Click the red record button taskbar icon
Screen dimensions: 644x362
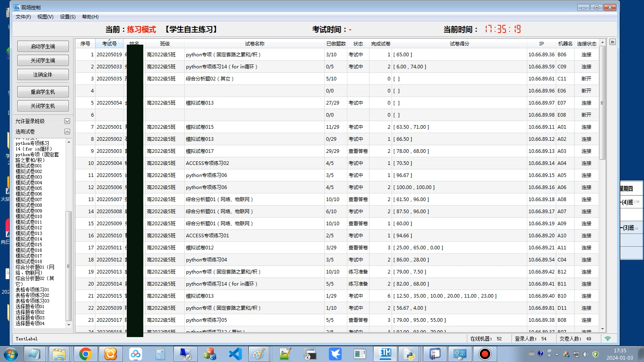coord(485,354)
